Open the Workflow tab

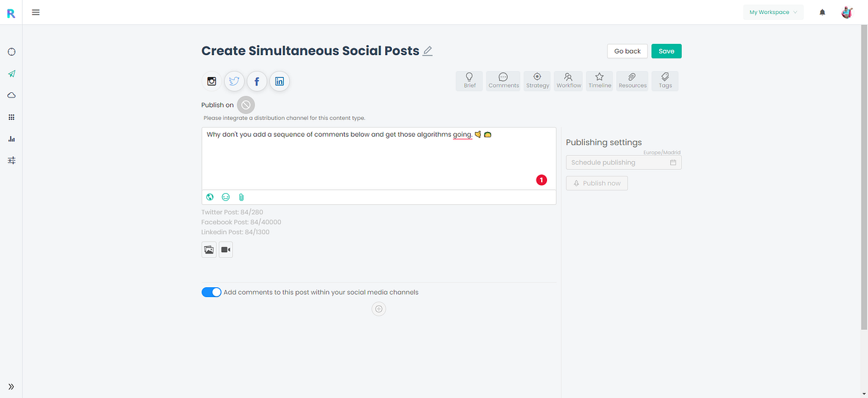tap(568, 81)
